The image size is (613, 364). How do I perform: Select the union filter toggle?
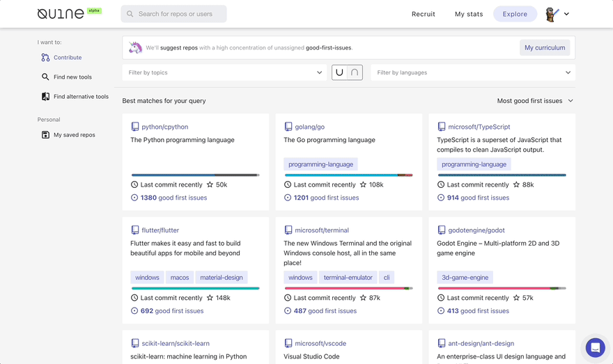click(339, 72)
